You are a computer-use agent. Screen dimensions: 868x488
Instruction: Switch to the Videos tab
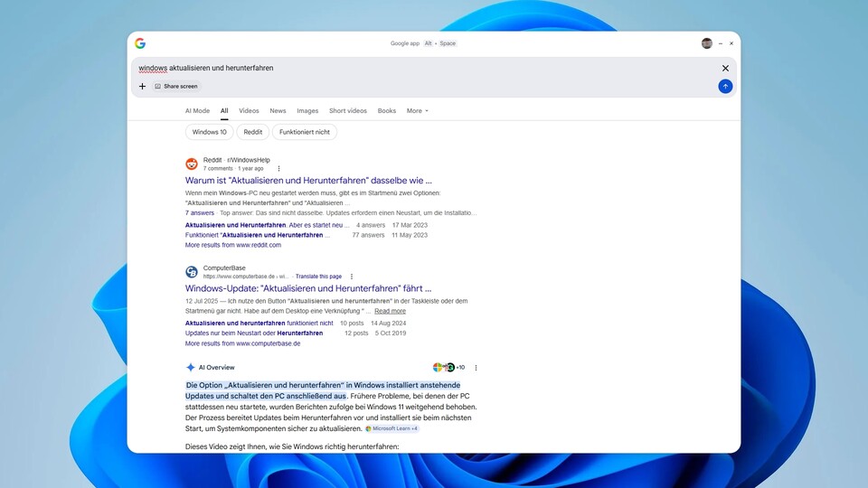249,111
